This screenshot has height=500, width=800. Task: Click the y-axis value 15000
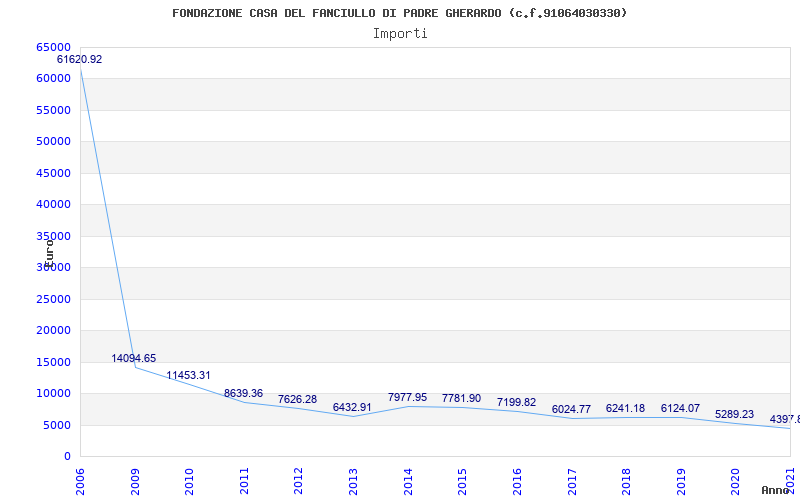click(54, 362)
